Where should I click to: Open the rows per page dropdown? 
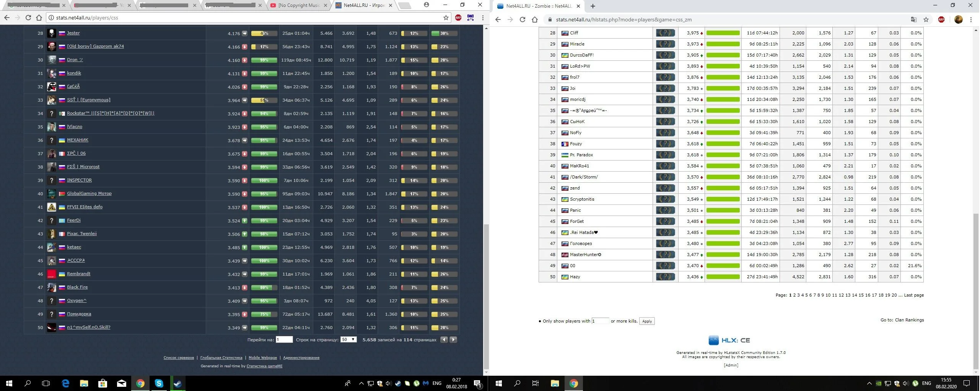pyautogui.click(x=348, y=339)
